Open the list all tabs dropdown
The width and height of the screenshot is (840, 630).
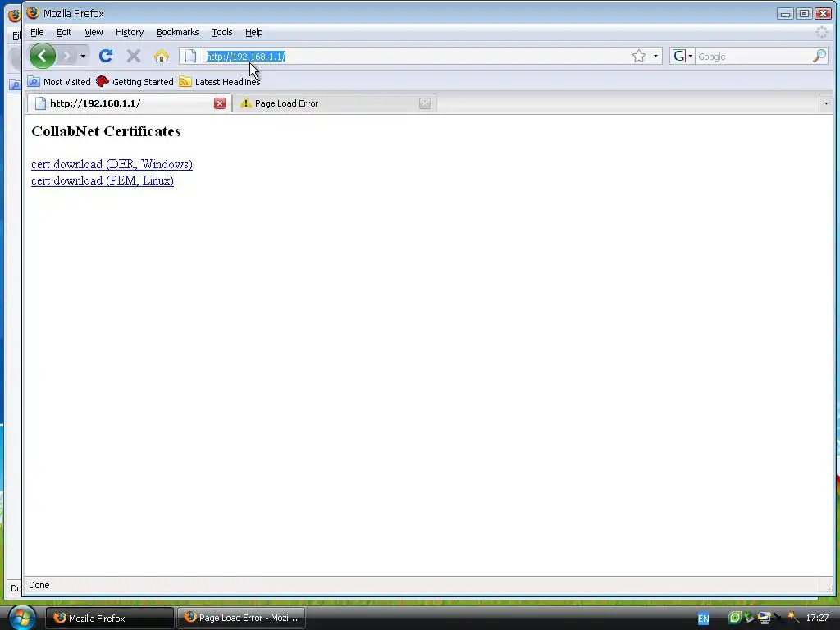826,103
